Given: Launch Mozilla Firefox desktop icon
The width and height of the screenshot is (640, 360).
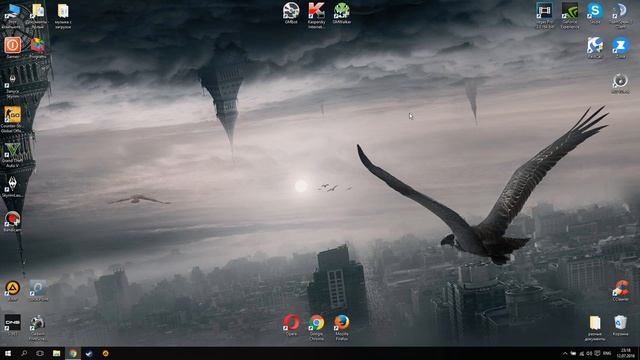Looking at the screenshot, I should point(342,322).
